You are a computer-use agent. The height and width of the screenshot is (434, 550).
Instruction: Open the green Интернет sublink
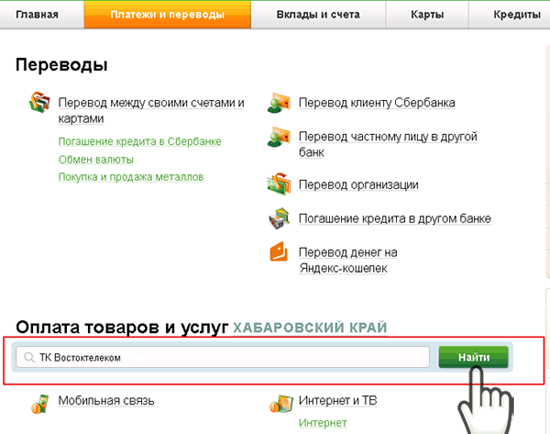(x=323, y=423)
